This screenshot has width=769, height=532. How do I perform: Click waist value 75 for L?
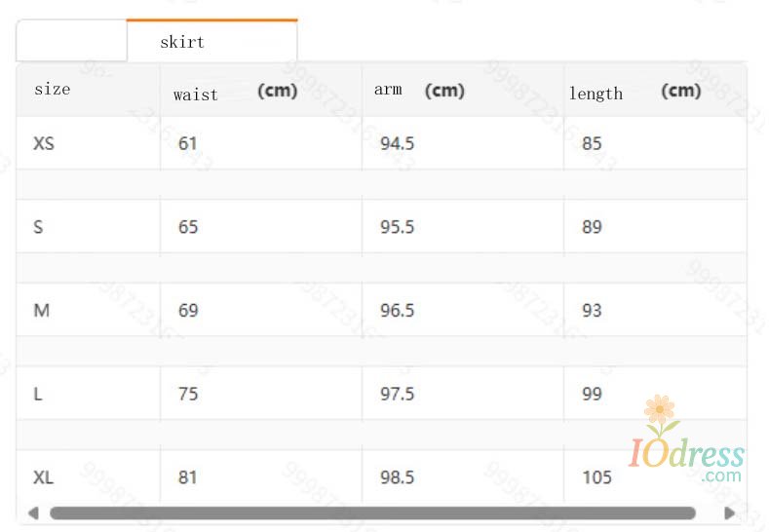point(187,394)
